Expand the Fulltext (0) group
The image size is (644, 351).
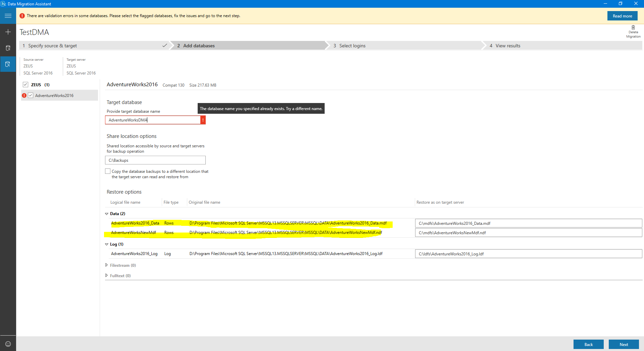click(107, 275)
